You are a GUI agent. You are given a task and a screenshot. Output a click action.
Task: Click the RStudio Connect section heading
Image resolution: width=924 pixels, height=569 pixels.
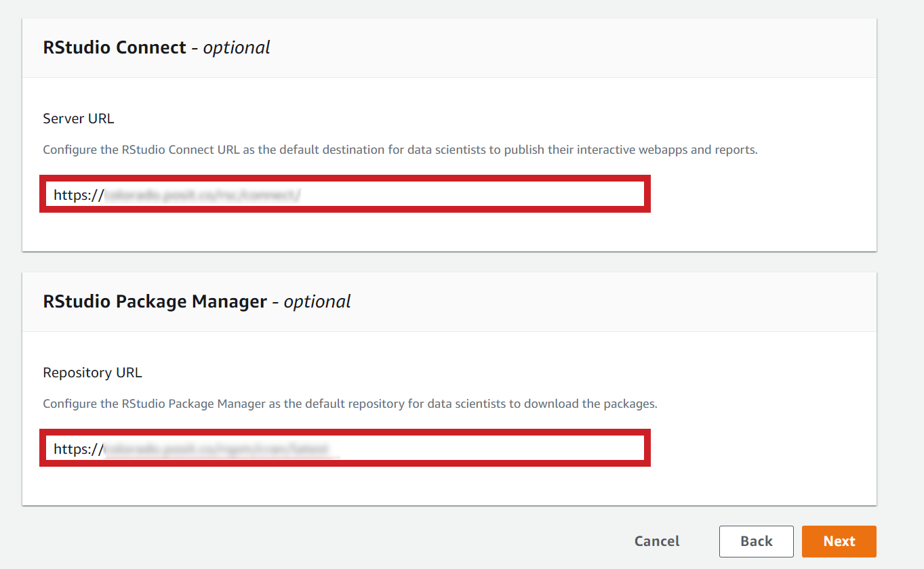(114, 47)
